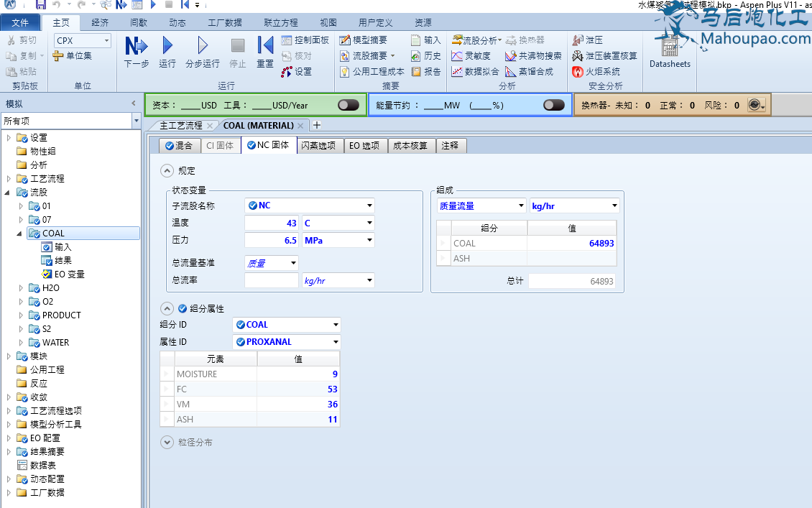
Task: Open 组分 ID COAL dropdown
Action: [x=336, y=325]
